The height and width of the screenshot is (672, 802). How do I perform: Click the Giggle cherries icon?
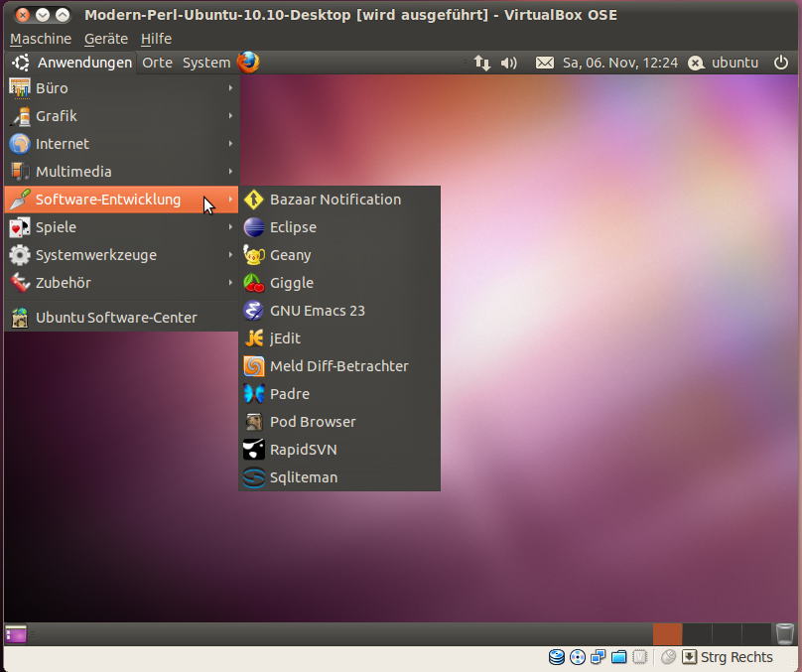254,283
